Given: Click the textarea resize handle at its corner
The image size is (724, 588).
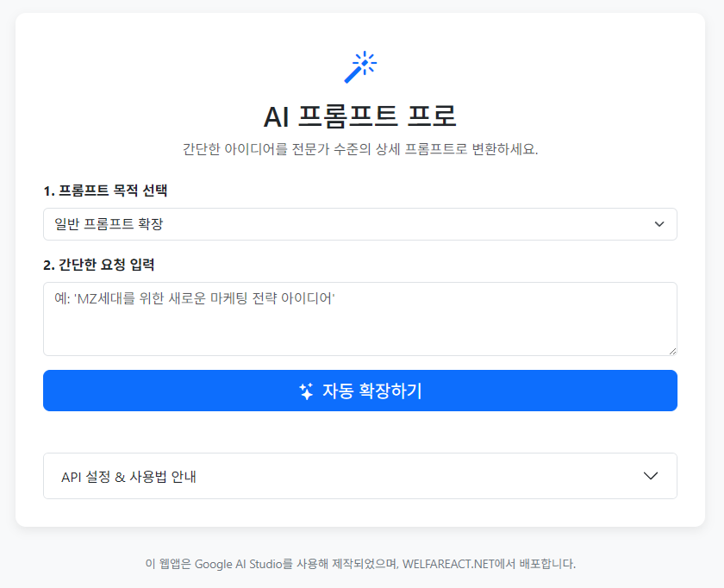Looking at the screenshot, I should (674, 349).
